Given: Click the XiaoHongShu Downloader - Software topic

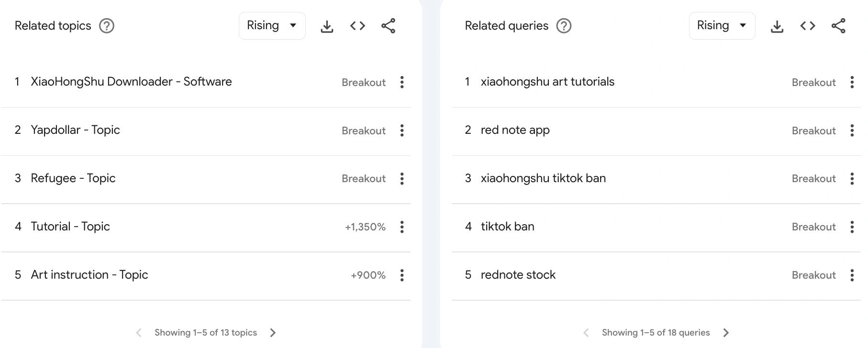Looking at the screenshot, I should pyautogui.click(x=131, y=81).
